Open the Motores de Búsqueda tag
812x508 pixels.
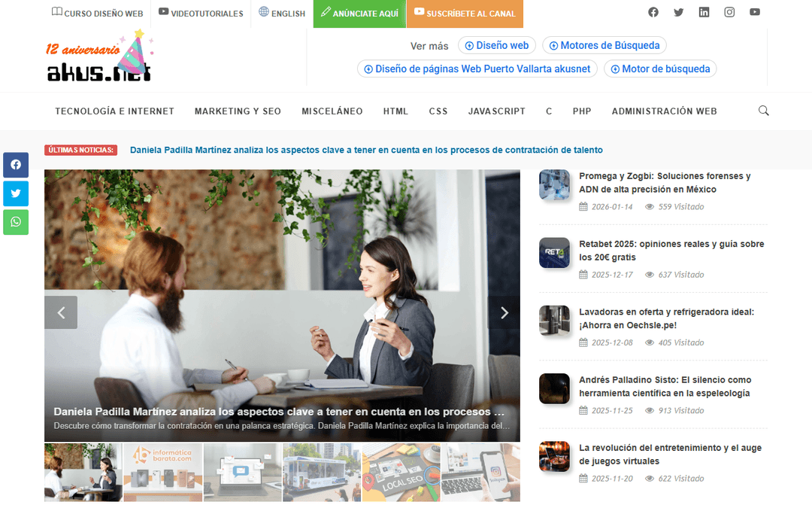[604, 46]
